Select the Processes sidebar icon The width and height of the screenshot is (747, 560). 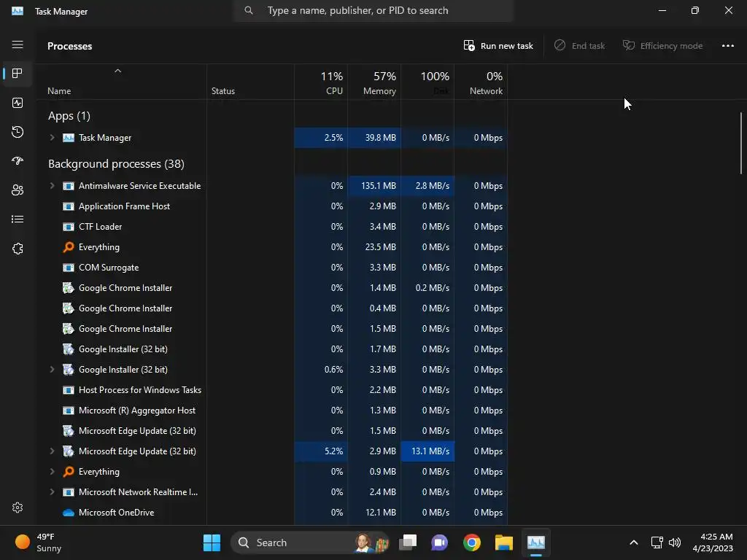[18, 74]
